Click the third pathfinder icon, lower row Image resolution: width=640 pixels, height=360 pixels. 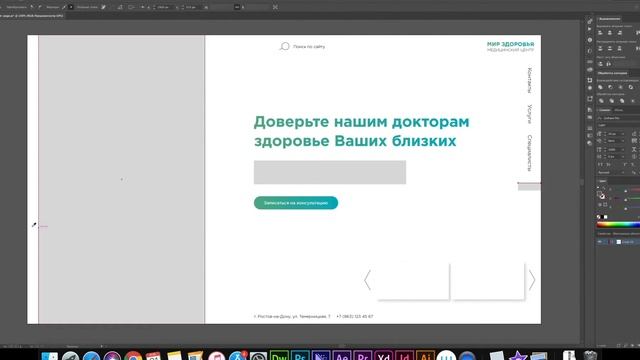(622, 100)
